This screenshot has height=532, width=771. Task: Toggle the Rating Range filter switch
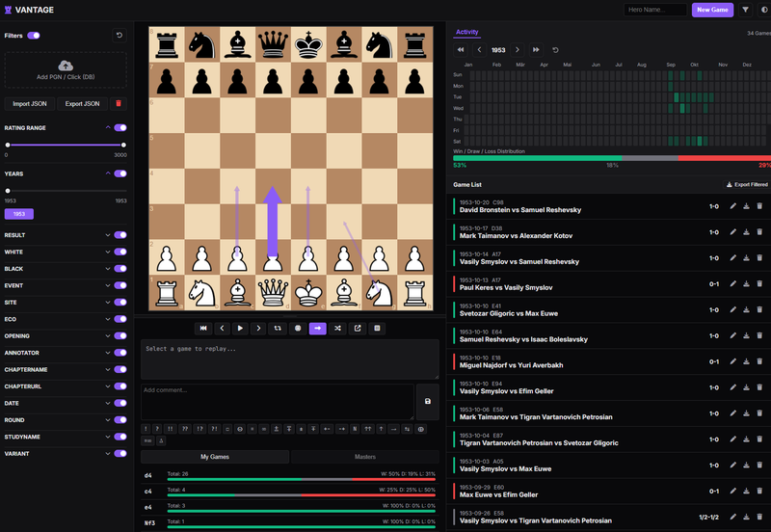(x=120, y=127)
